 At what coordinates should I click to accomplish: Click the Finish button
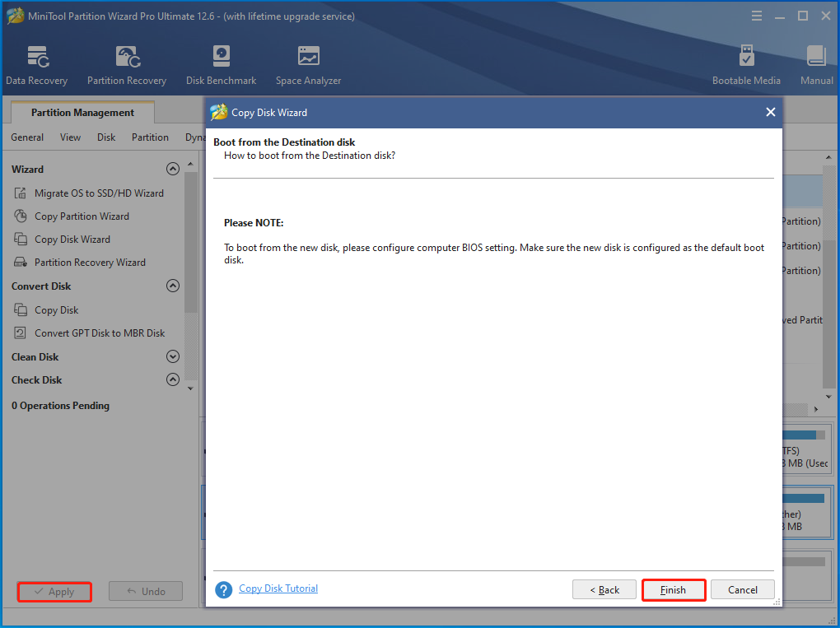pyautogui.click(x=674, y=590)
